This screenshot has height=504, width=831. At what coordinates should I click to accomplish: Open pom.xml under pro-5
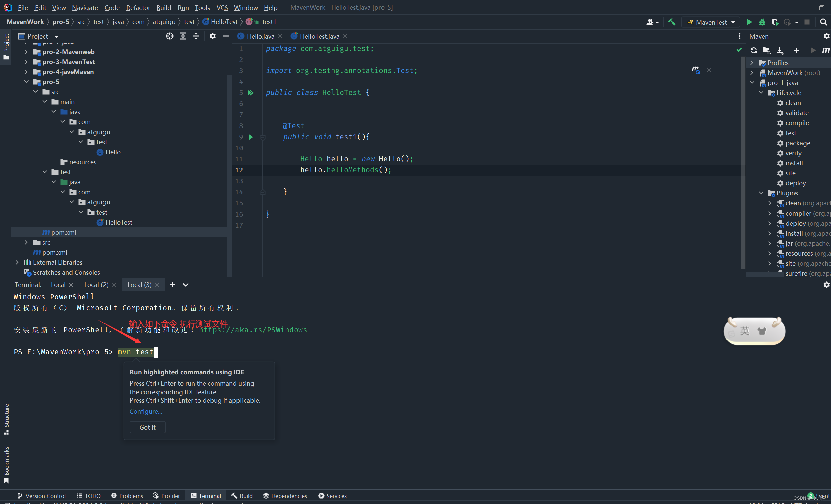click(x=63, y=233)
